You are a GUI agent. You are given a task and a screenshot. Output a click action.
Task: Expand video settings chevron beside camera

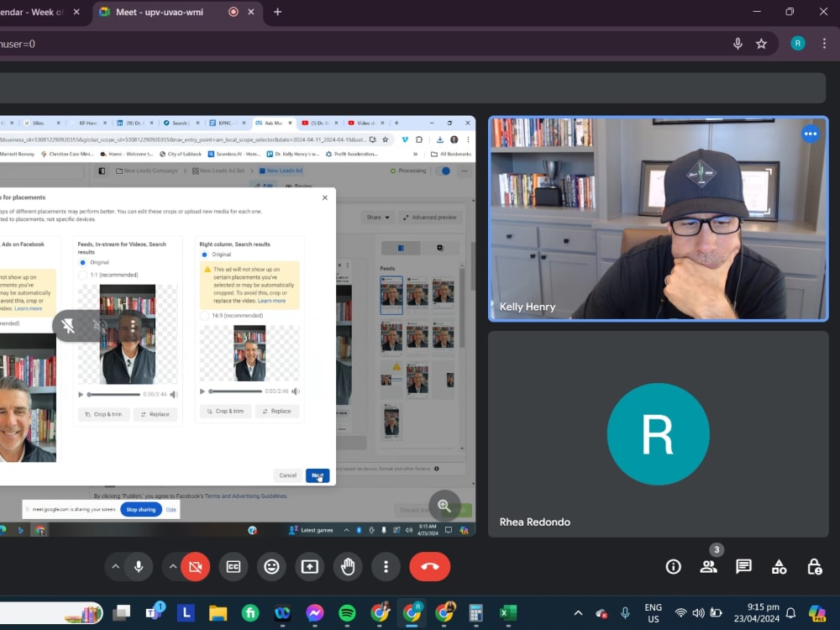click(x=172, y=566)
